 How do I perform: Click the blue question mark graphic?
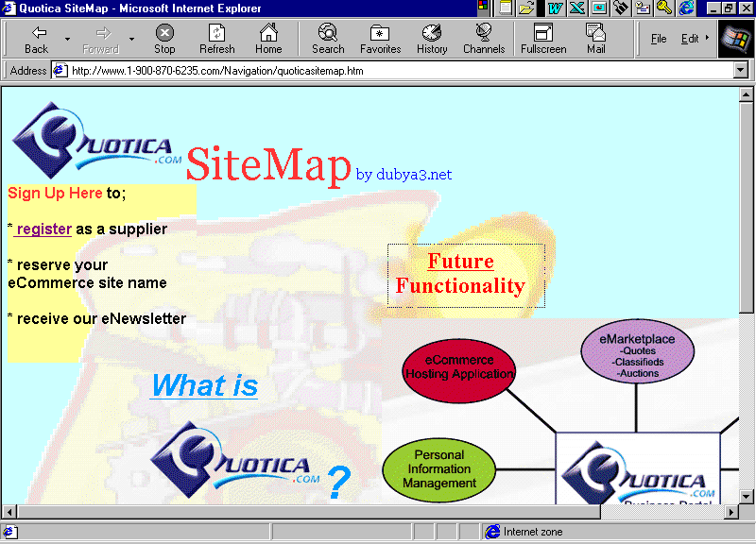pyautogui.click(x=339, y=482)
